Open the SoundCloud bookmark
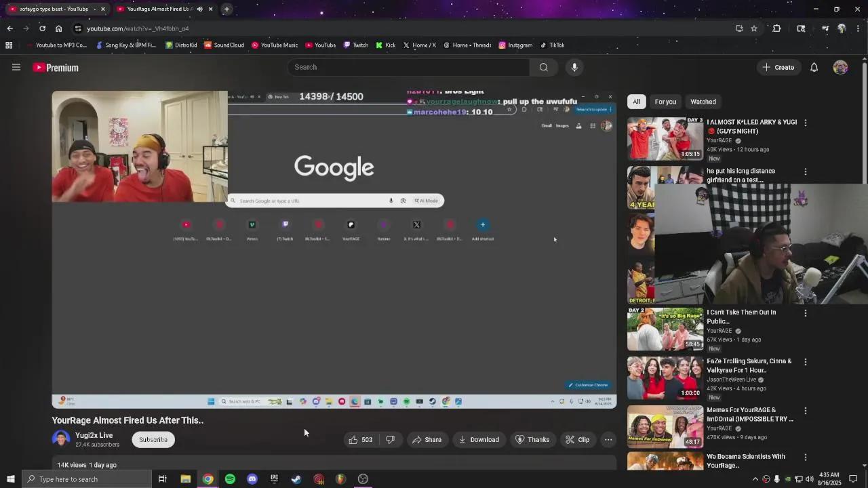 click(x=224, y=45)
